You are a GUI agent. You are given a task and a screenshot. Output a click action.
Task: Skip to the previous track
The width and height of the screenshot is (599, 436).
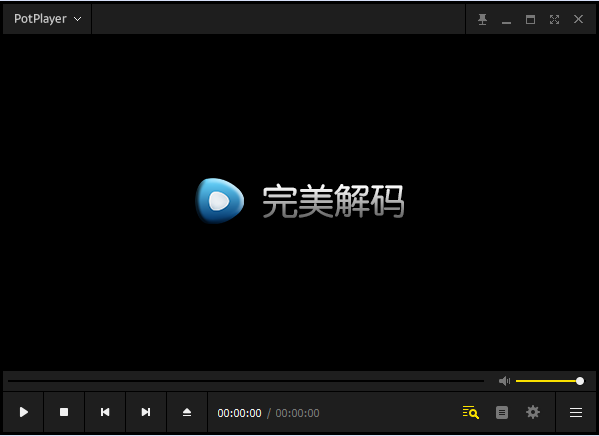pyautogui.click(x=105, y=412)
